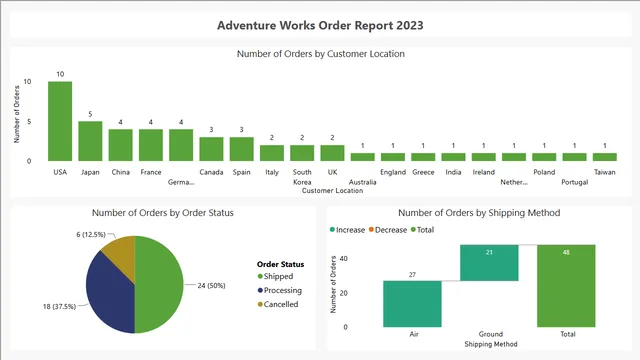Click the 'Germa...' truncated axis label

click(181, 182)
